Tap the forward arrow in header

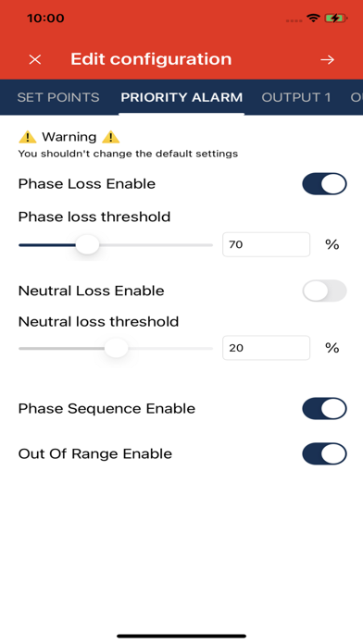click(x=327, y=59)
